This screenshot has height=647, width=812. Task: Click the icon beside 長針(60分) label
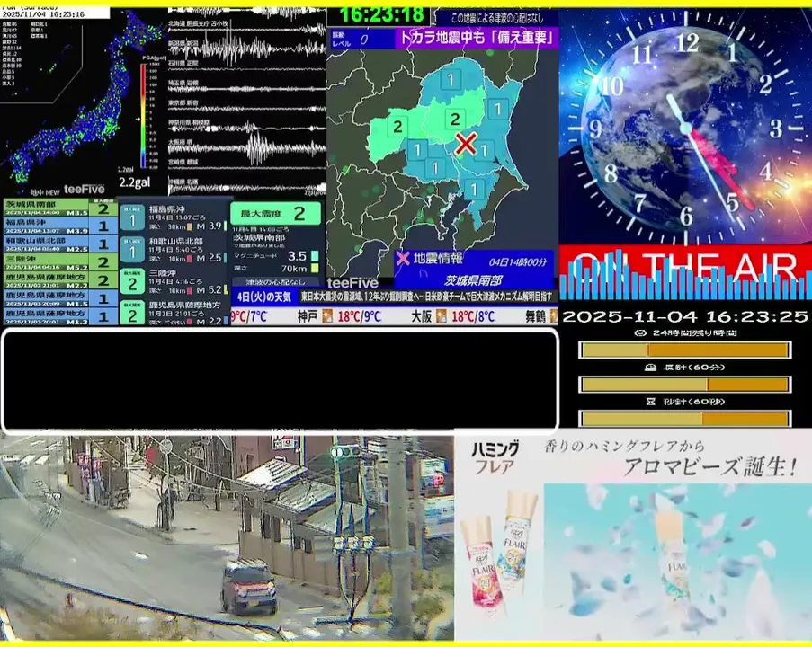point(650,368)
